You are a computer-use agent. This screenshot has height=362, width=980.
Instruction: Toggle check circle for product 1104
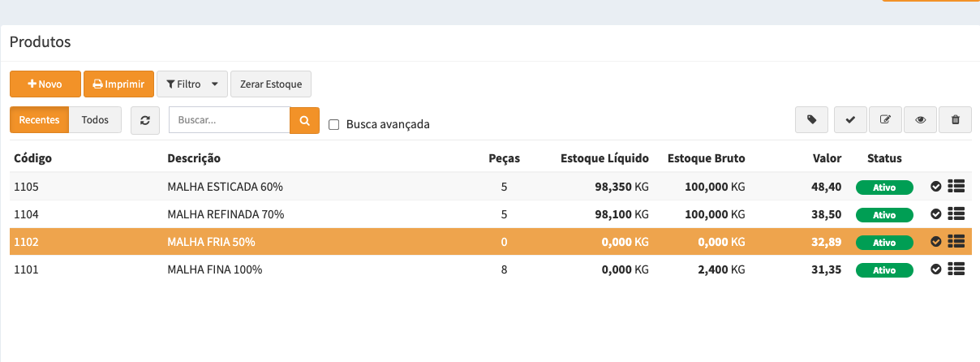pos(935,214)
